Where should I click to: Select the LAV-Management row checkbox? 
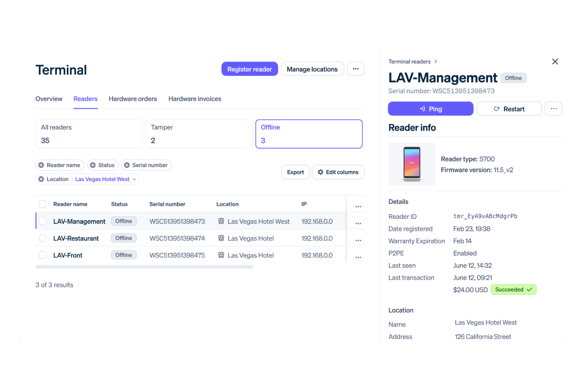[43, 221]
